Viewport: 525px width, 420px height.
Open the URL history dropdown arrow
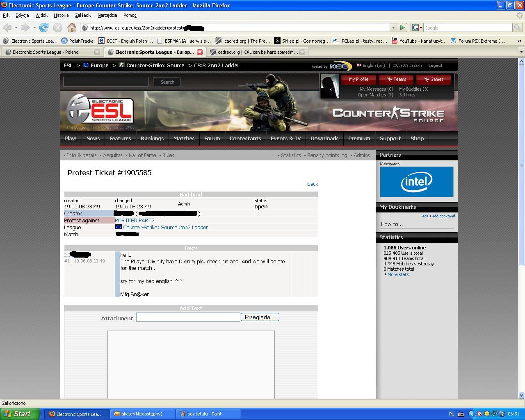point(393,28)
